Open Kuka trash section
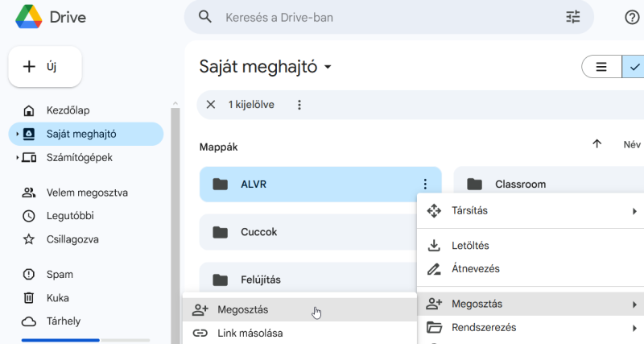 tap(57, 298)
